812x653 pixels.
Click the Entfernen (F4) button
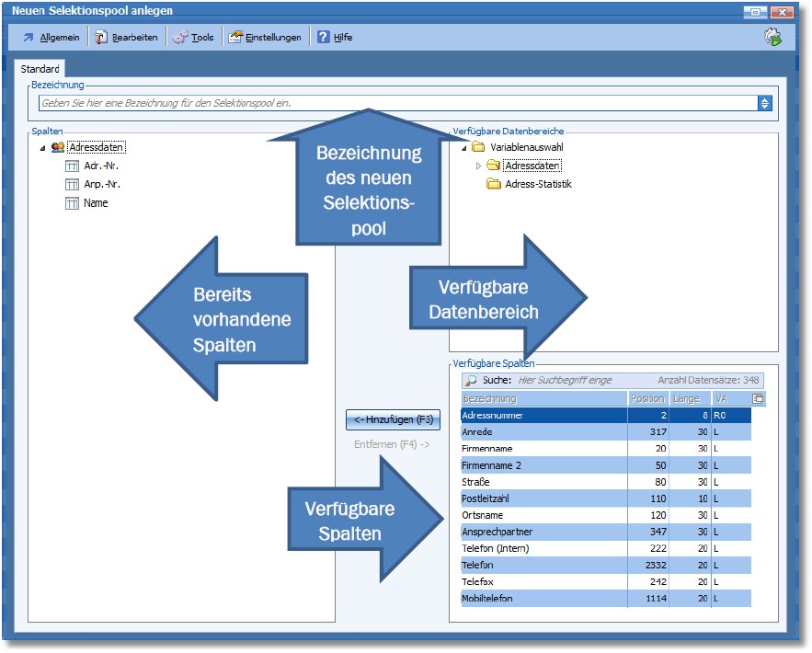pyautogui.click(x=392, y=444)
